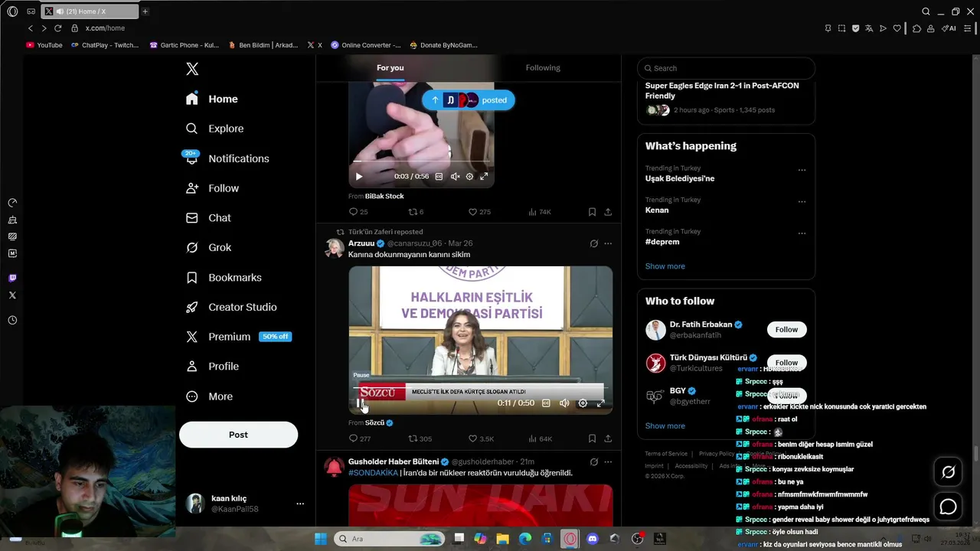Open Grok from the sidebar
The image size is (980, 551).
point(209,247)
